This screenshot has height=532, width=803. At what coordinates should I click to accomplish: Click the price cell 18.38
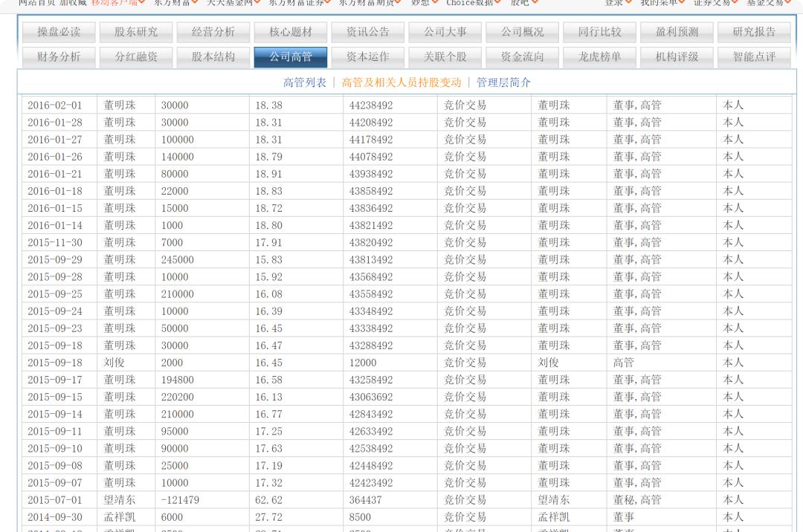269,106
